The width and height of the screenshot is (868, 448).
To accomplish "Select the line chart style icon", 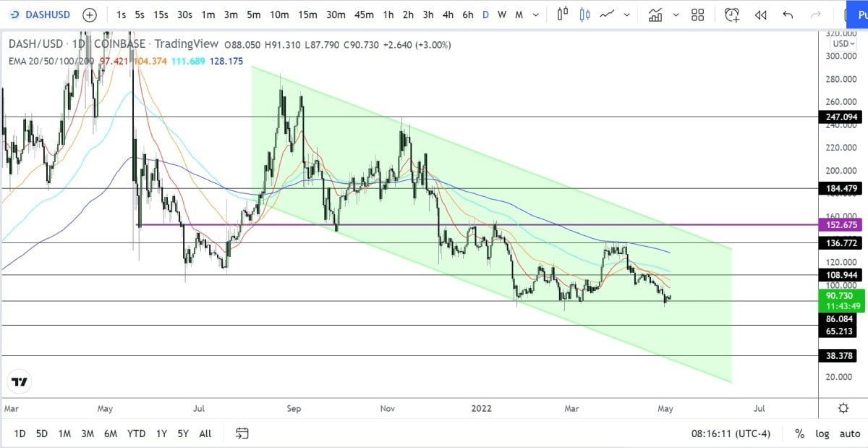I will 608,14.
